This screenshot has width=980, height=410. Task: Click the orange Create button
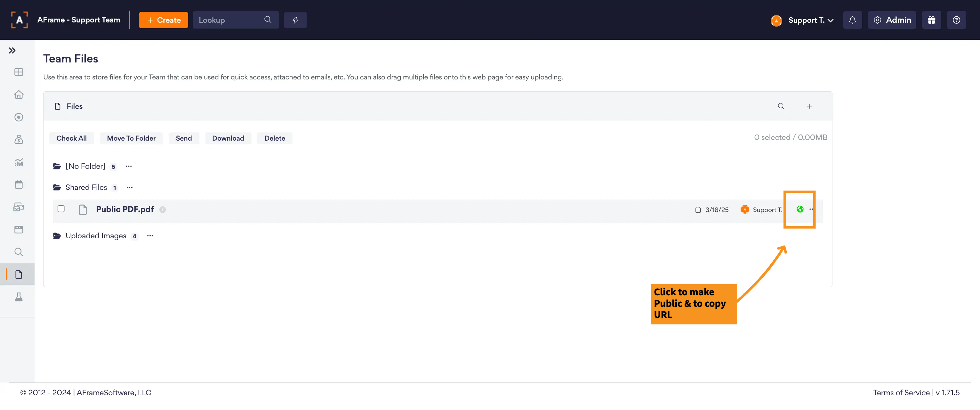click(163, 20)
